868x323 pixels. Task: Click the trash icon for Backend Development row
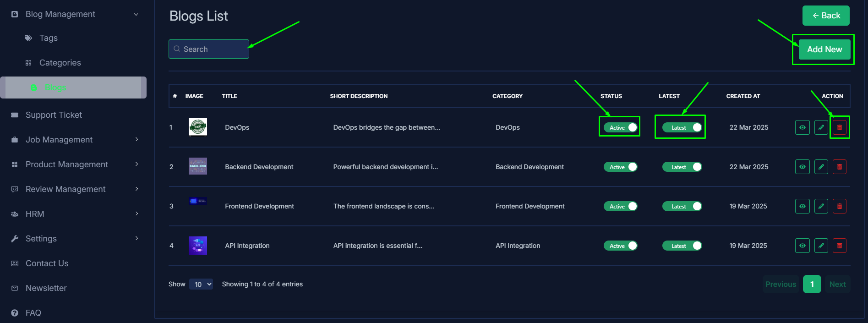[x=839, y=167]
